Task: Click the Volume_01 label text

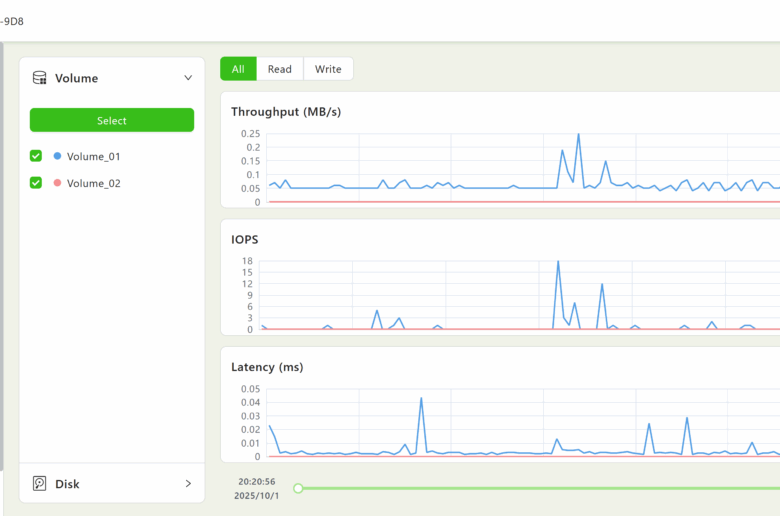Action: point(94,157)
